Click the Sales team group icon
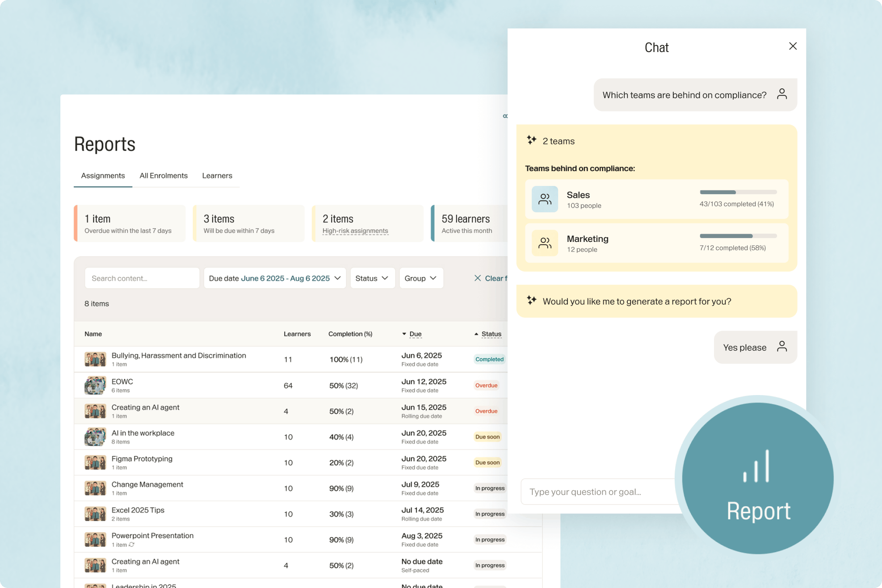The height and width of the screenshot is (588, 882). 545,199
